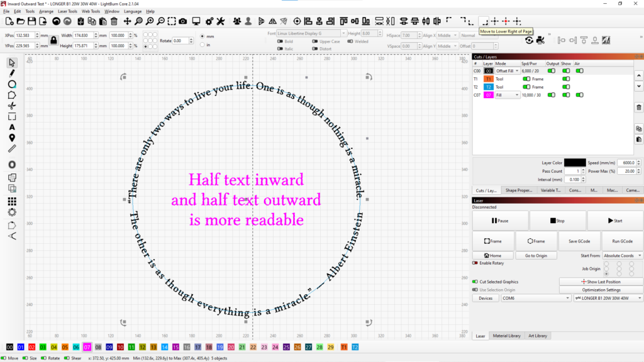Viewport: 644px width, 362px height.
Task: Click the Start button
Action: tap(615, 221)
